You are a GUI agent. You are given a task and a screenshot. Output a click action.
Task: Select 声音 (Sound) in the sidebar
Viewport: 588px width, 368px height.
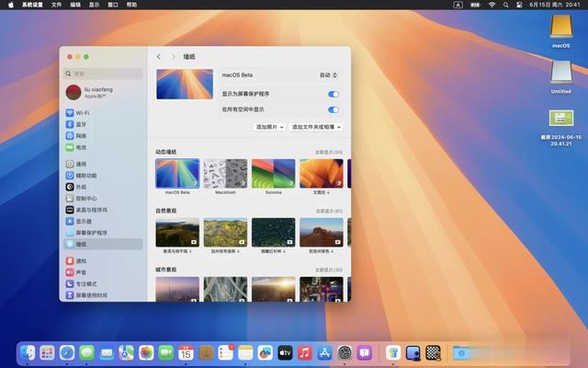tap(104, 272)
